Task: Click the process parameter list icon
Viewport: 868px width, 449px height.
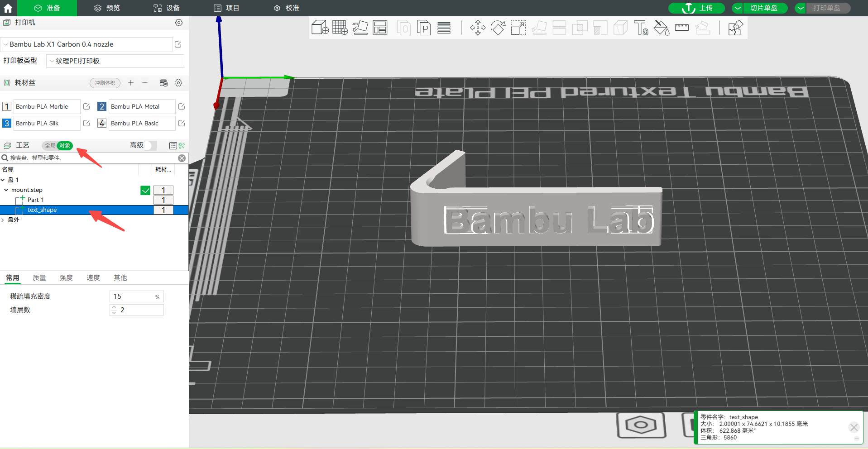Action: pyautogui.click(x=173, y=145)
